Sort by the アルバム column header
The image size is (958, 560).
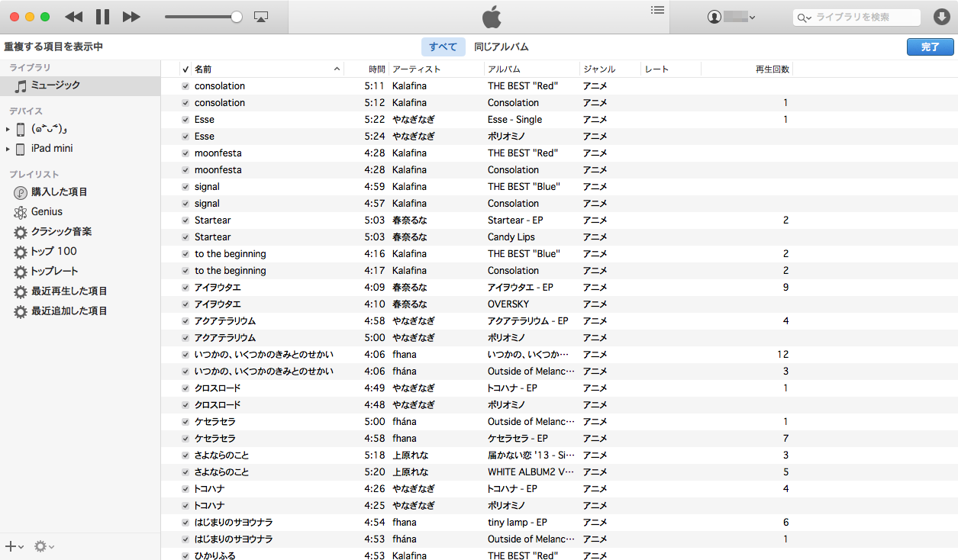click(x=532, y=69)
